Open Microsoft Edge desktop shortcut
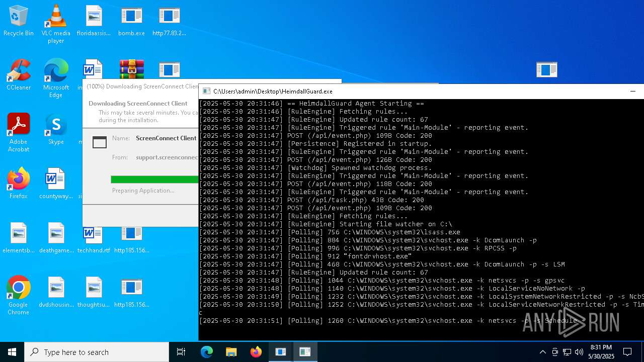Viewport: 644px width, 362px height. pos(56,78)
